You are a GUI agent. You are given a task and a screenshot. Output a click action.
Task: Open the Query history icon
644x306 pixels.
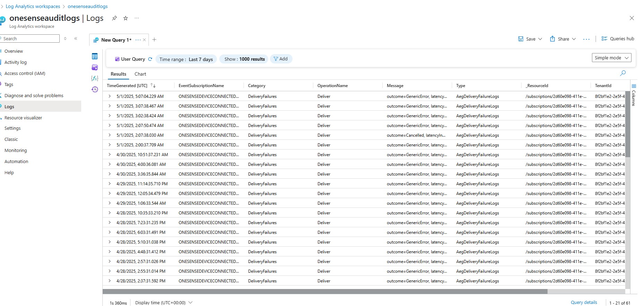(x=95, y=90)
